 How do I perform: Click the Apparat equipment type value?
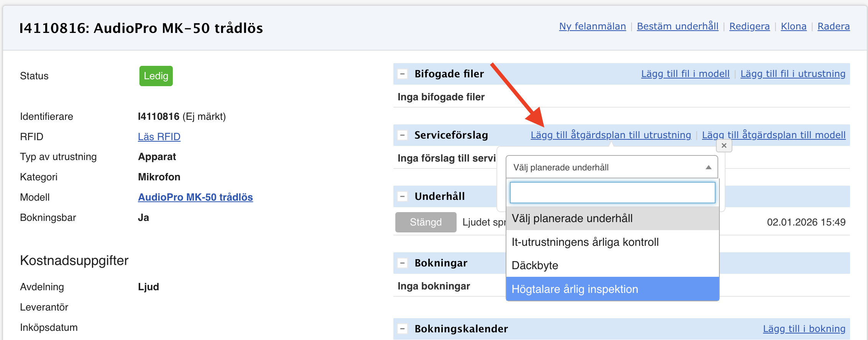click(157, 157)
